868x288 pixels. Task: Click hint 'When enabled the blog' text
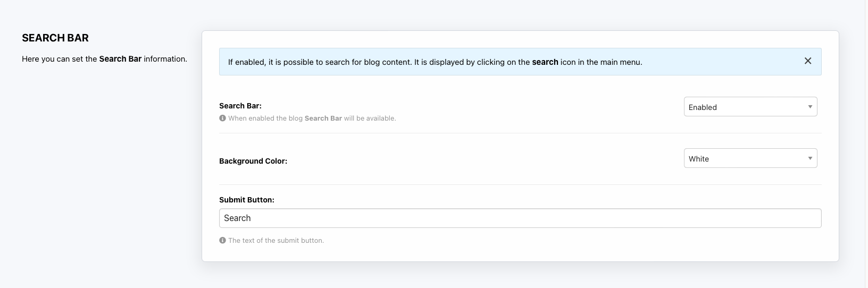265,118
